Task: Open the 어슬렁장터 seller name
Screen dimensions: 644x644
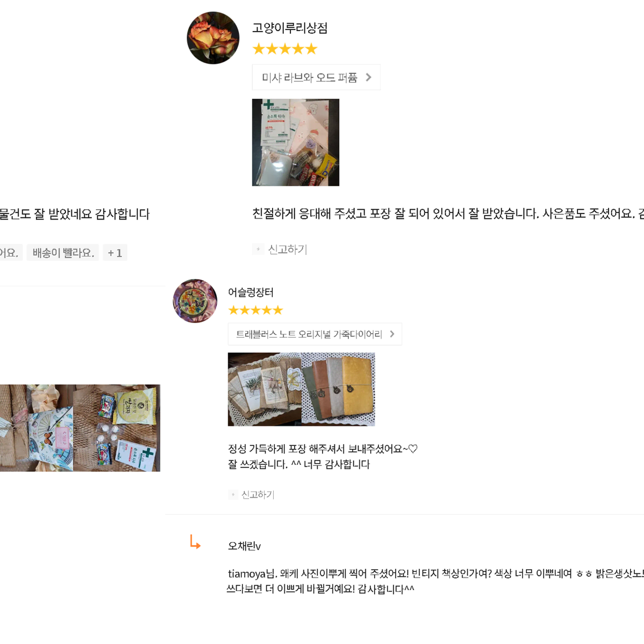Action: point(251,292)
